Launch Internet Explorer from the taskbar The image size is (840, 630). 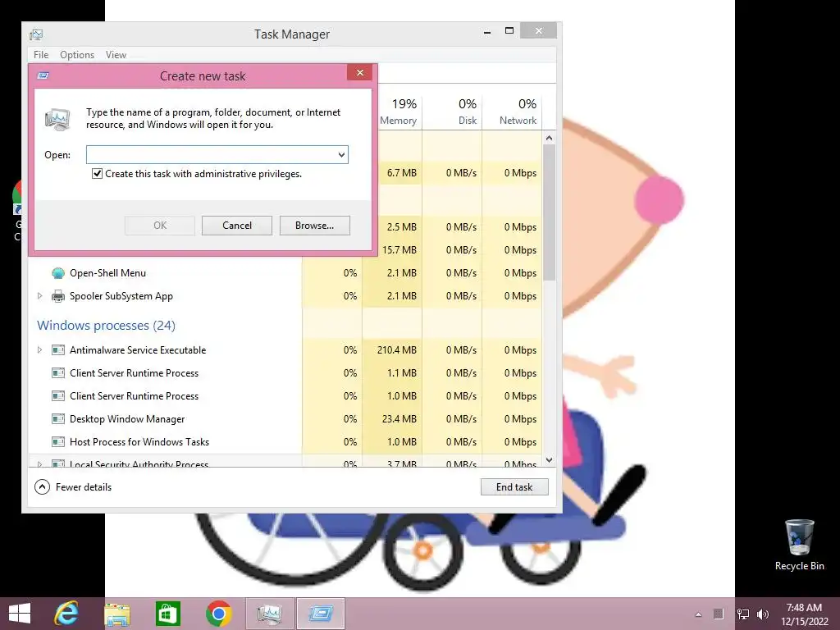point(66,614)
